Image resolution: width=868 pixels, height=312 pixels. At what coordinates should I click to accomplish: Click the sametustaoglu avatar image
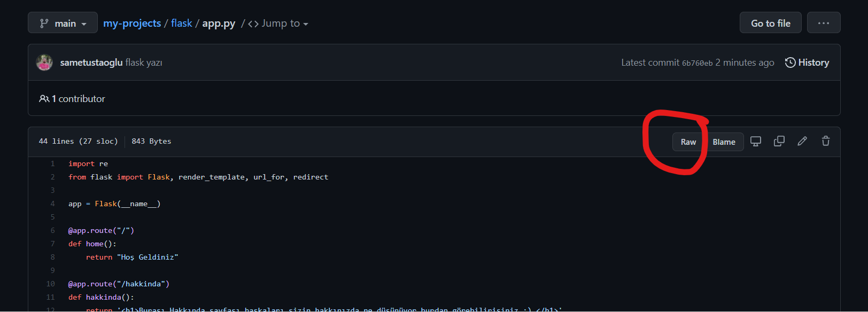[44, 63]
